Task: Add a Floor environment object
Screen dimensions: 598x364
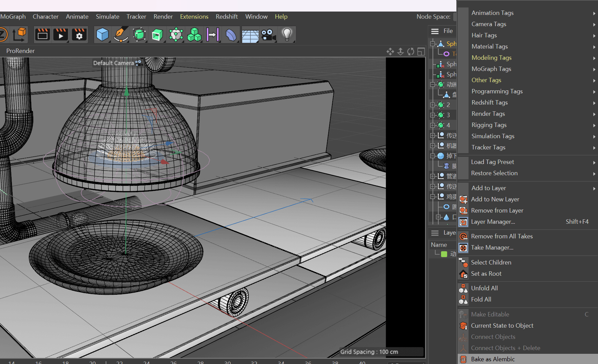Action: 250,35
